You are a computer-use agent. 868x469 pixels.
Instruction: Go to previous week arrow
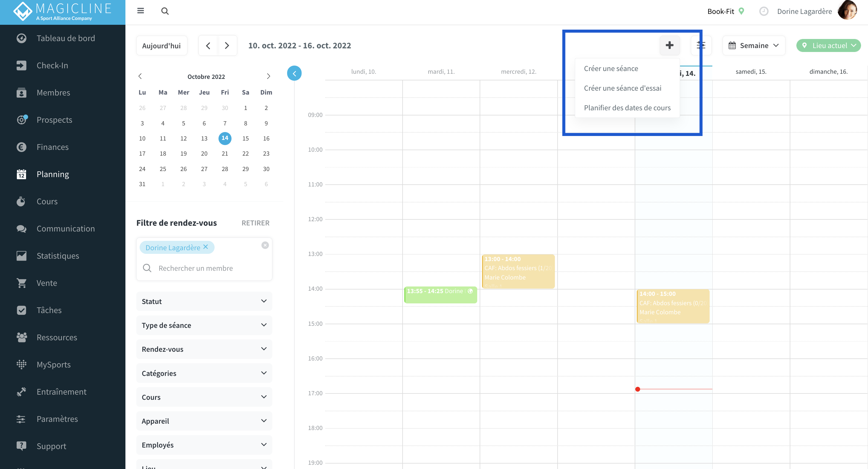(x=208, y=46)
